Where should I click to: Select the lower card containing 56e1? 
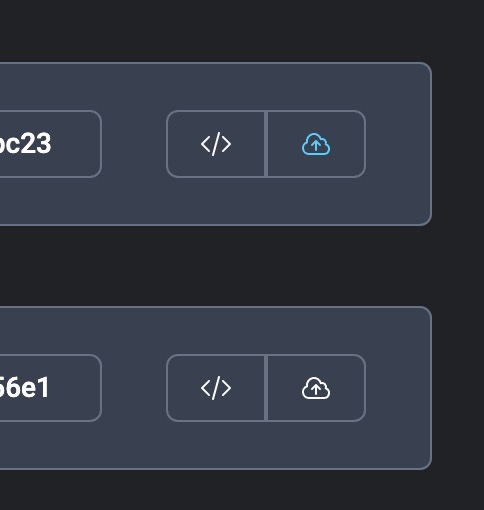coord(216,388)
